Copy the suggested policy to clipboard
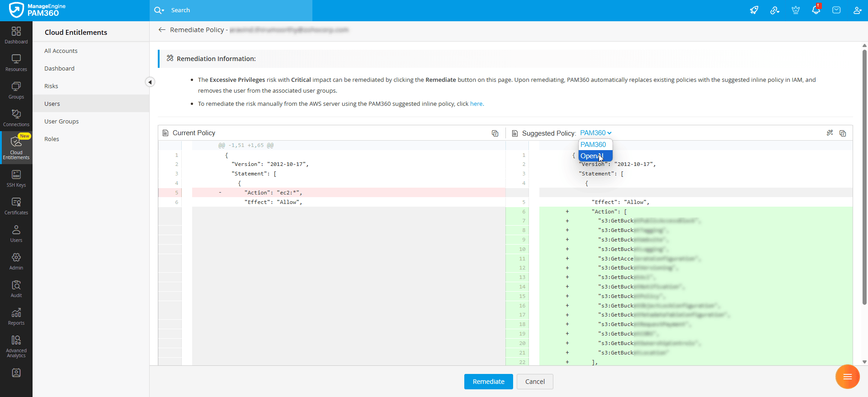 (x=843, y=133)
